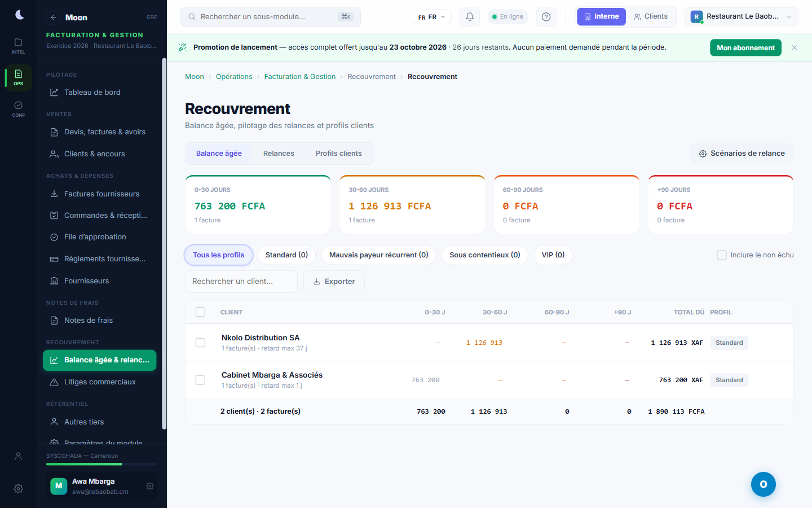Click Mon abonnement button

click(745, 48)
